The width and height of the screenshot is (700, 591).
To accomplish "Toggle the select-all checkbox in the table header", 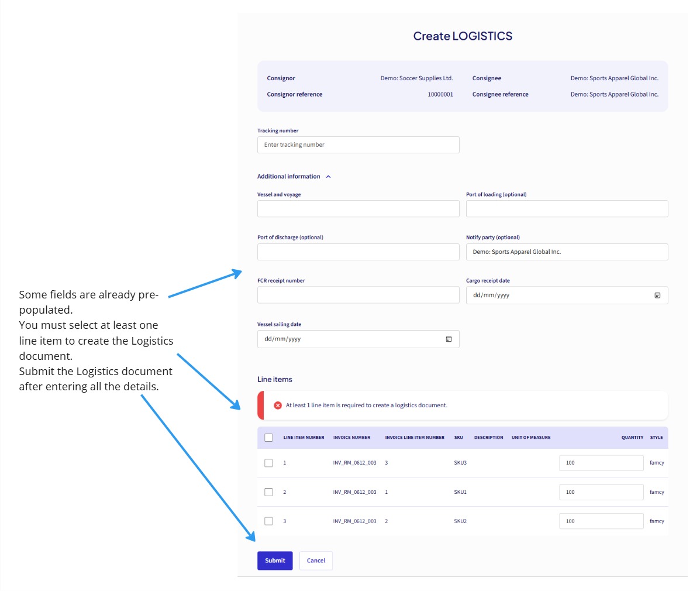I will click(x=268, y=437).
